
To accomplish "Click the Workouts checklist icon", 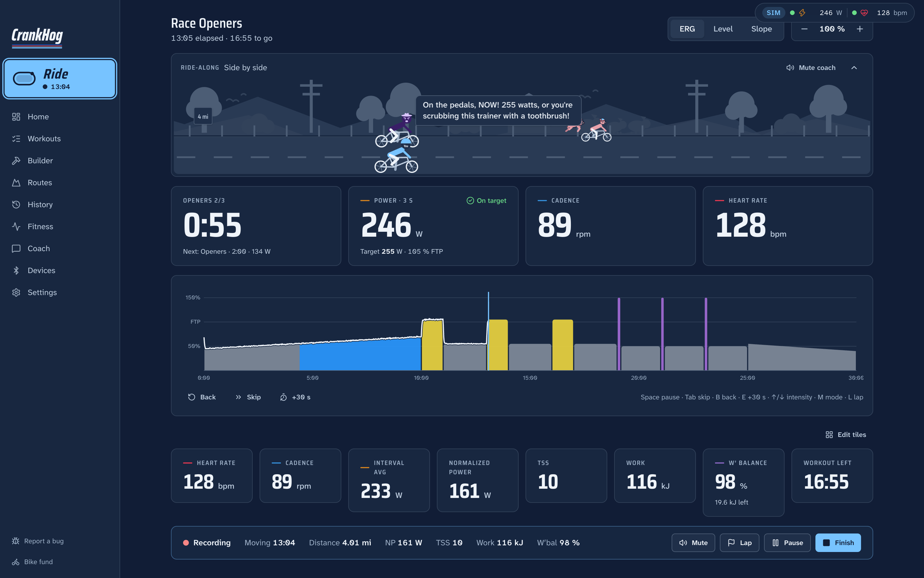I will click(x=16, y=139).
